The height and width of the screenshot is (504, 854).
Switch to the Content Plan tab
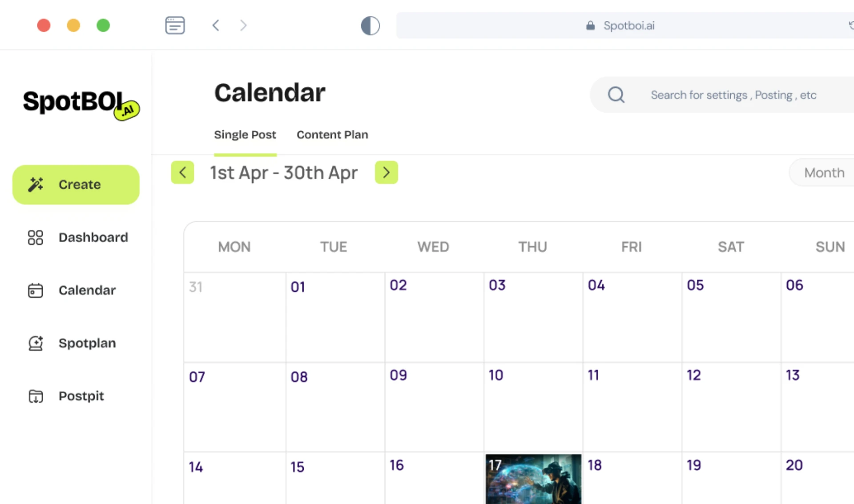point(332,135)
